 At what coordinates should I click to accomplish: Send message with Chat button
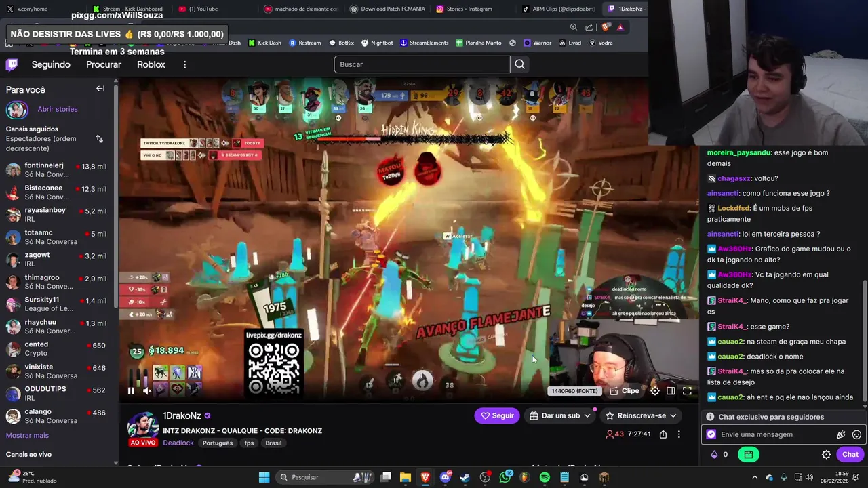tap(850, 455)
